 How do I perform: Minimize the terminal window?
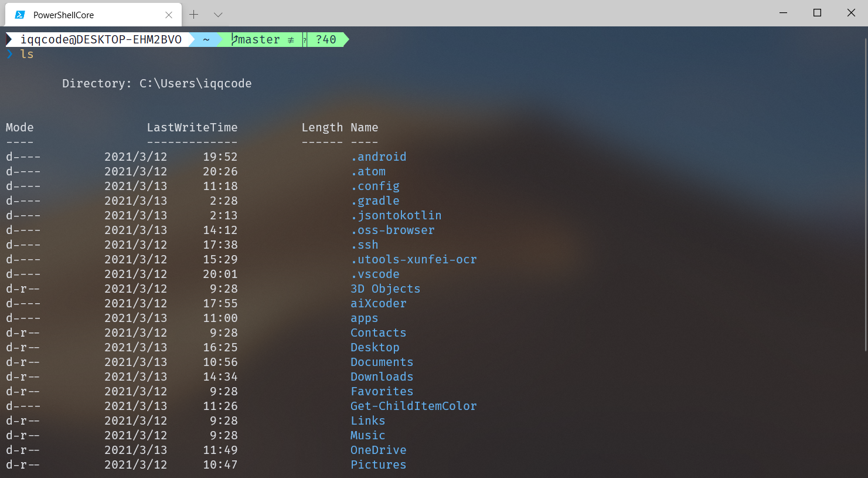tap(783, 13)
